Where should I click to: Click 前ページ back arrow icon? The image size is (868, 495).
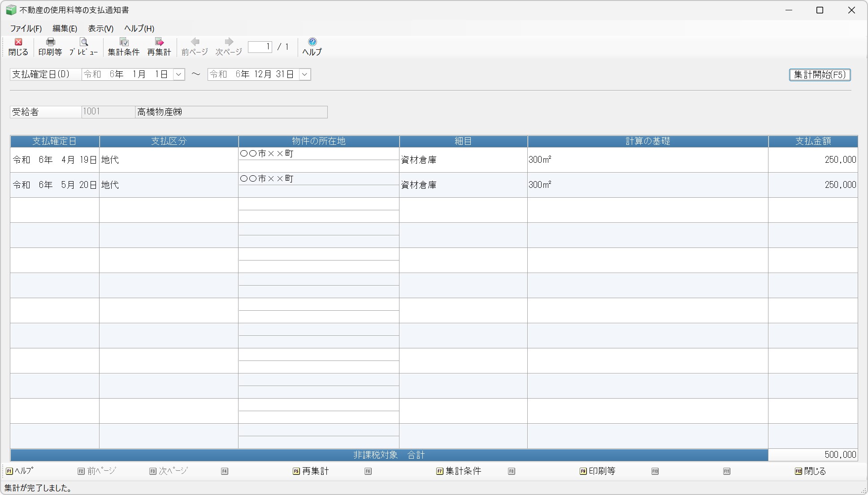[x=195, y=42]
